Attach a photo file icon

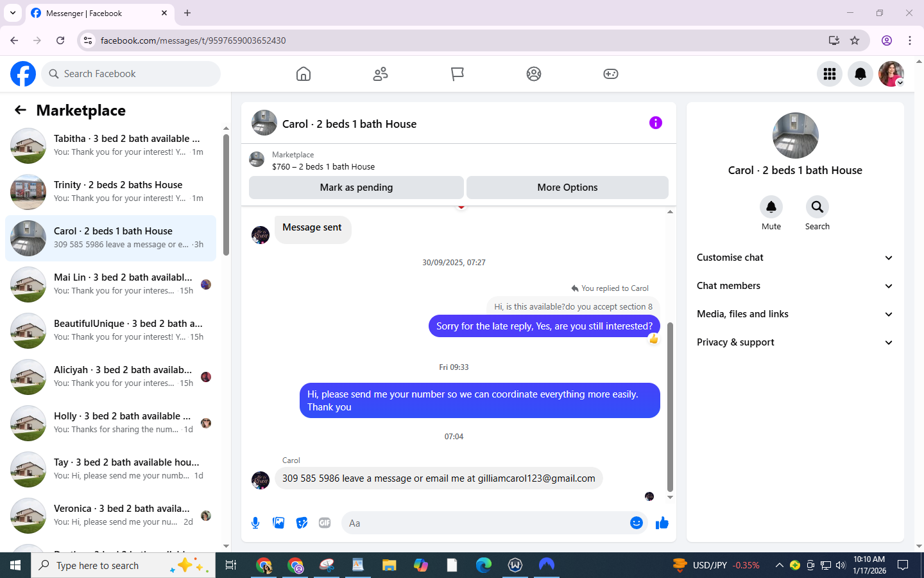tap(278, 523)
